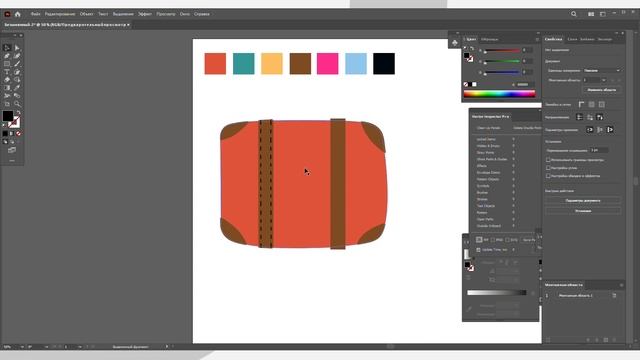The width and height of the screenshot is (640, 360).
Task: Swap fill and stroke in the toolbar
Action: [x=18, y=113]
